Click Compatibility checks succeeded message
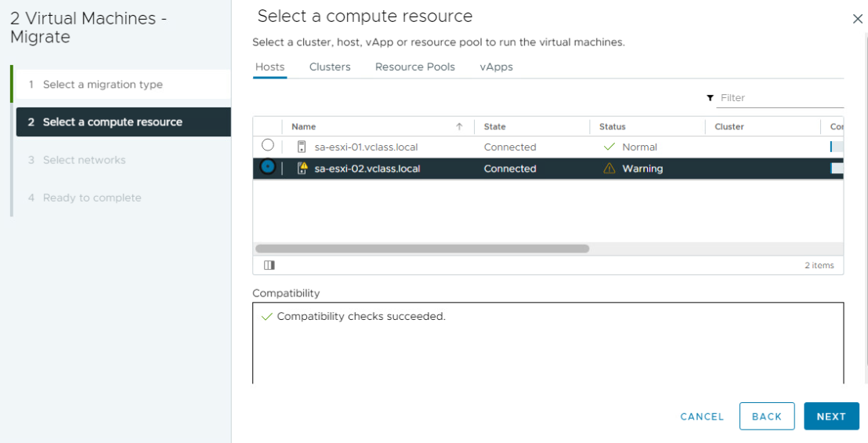This screenshot has height=443, width=868. (361, 317)
